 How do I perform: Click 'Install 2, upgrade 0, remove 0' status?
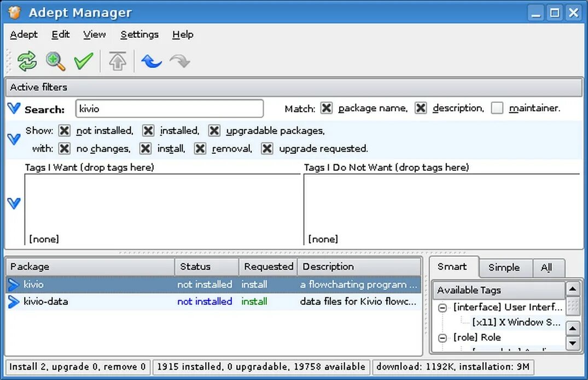[x=78, y=367]
